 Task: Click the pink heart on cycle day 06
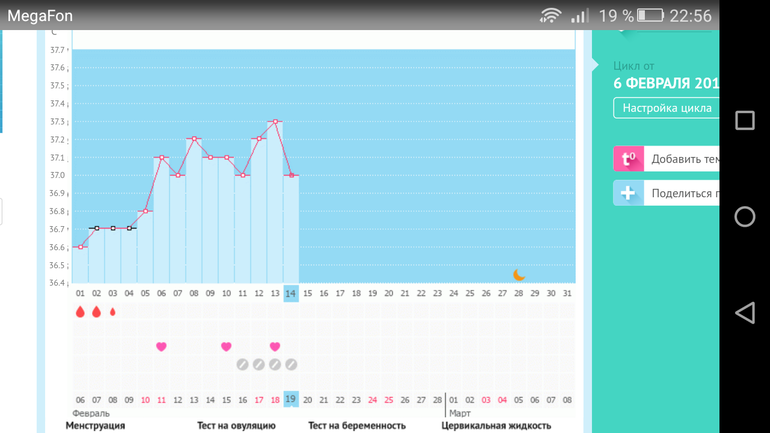point(161,347)
